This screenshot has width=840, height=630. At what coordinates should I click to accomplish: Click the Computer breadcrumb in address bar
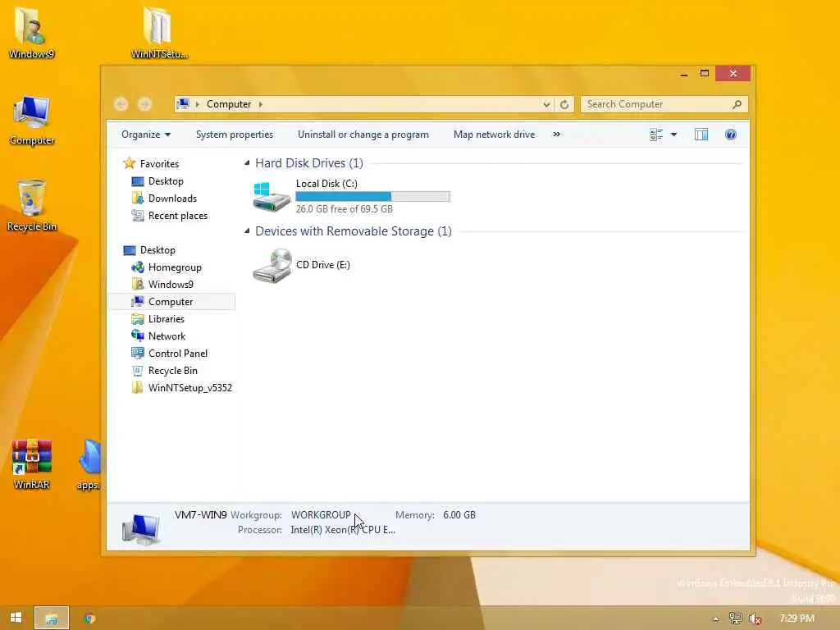click(x=229, y=104)
